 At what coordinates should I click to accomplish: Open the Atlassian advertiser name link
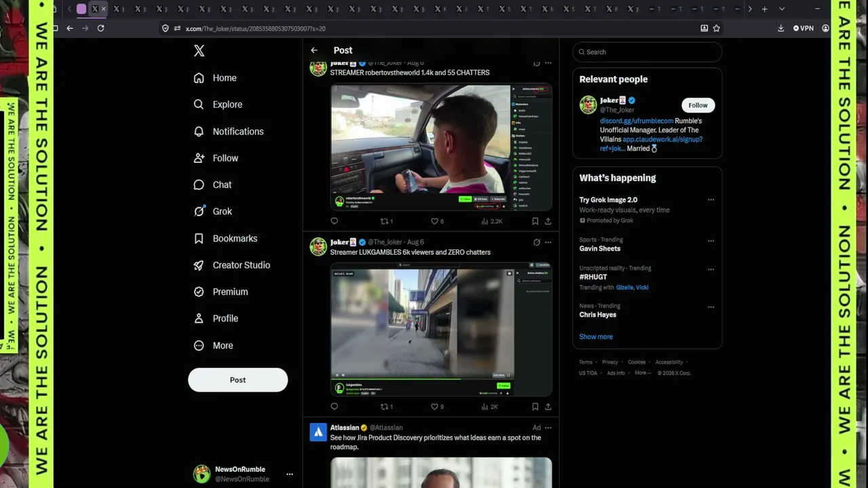pyautogui.click(x=344, y=428)
